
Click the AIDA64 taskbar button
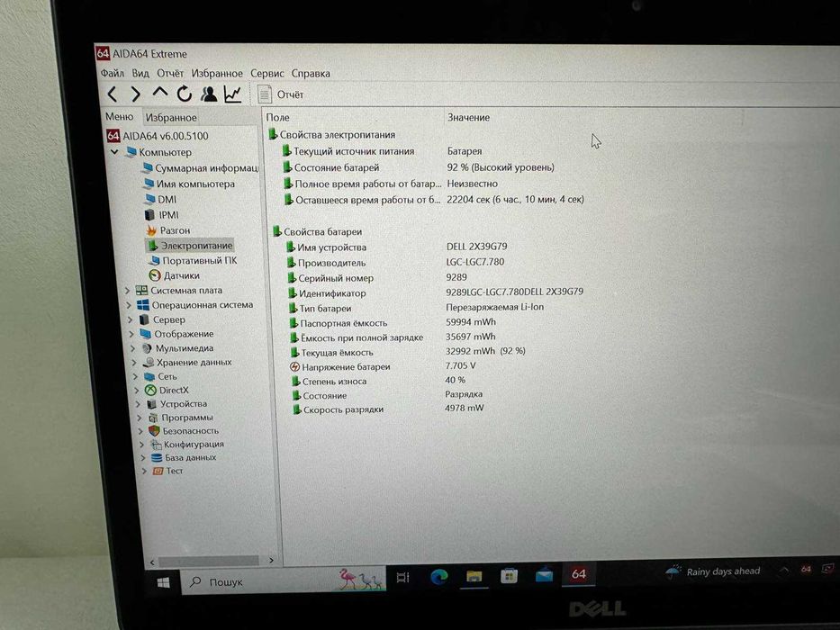click(x=579, y=574)
